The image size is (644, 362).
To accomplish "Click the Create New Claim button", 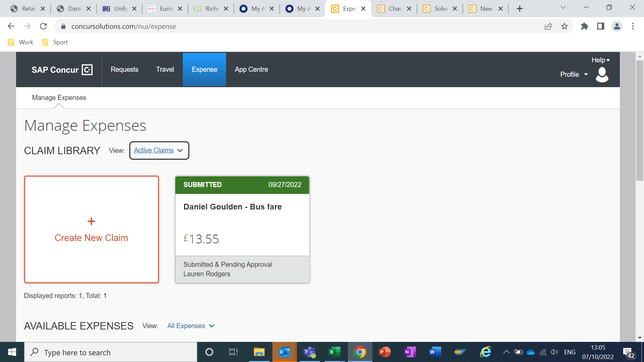I will coord(92,229).
